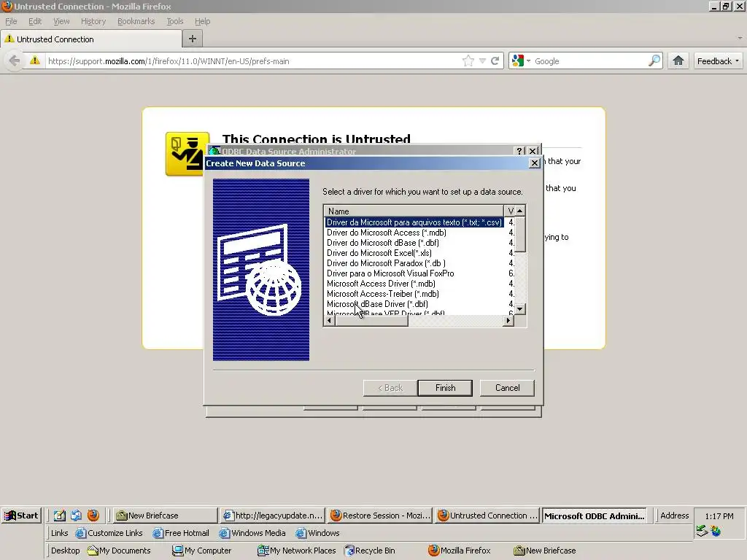This screenshot has width=747, height=560.
Task: Open the History menu
Action: point(93,21)
